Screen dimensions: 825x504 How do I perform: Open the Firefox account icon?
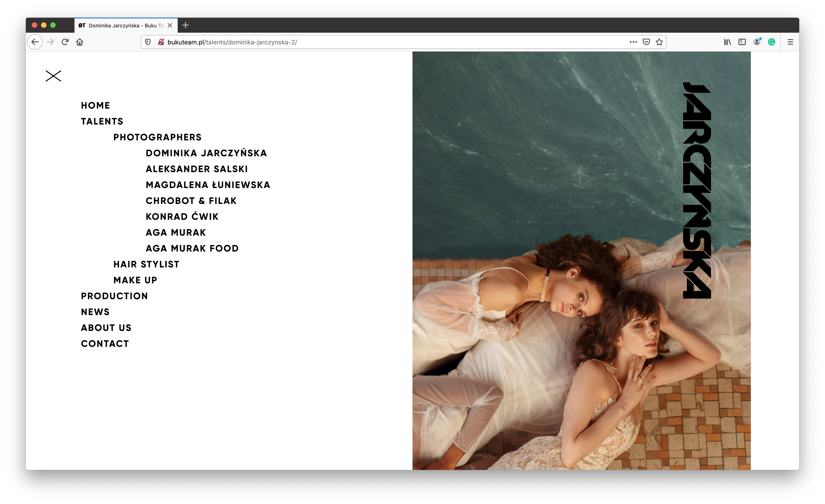click(x=757, y=42)
